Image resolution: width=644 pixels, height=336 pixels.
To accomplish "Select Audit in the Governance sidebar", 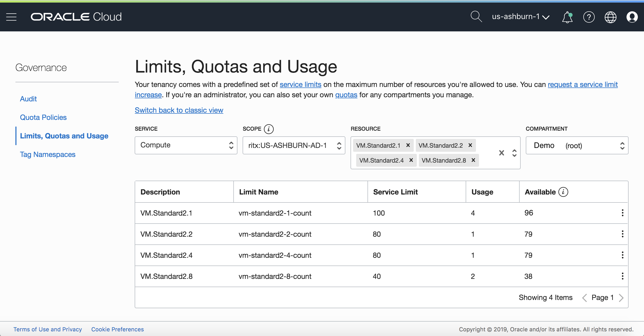I will (28, 99).
